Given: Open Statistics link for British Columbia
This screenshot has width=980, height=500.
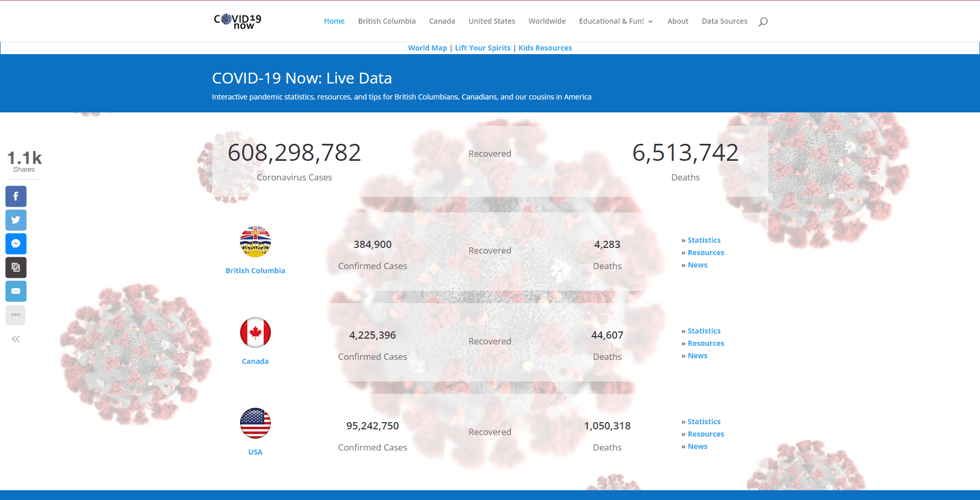Looking at the screenshot, I should [x=704, y=240].
